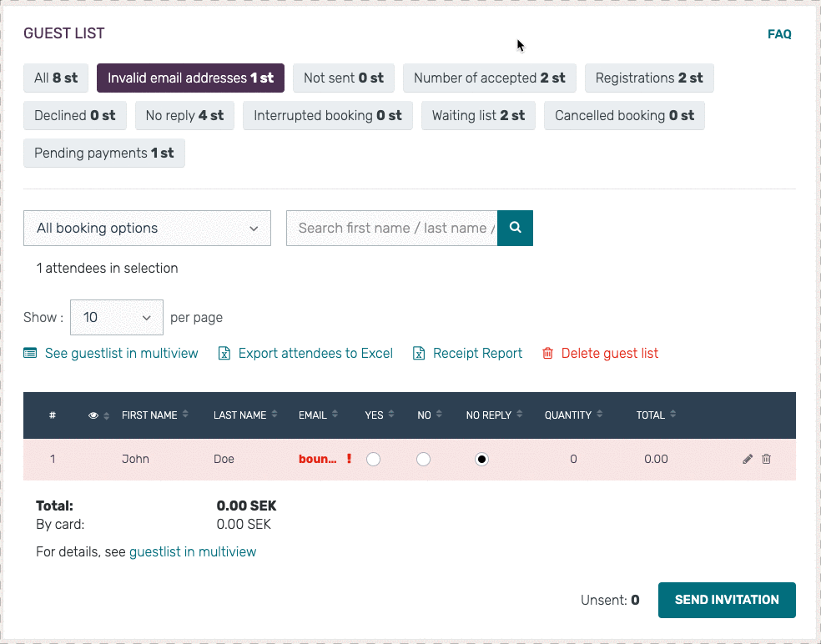Select No Reply radio for John Doe

coord(481,459)
